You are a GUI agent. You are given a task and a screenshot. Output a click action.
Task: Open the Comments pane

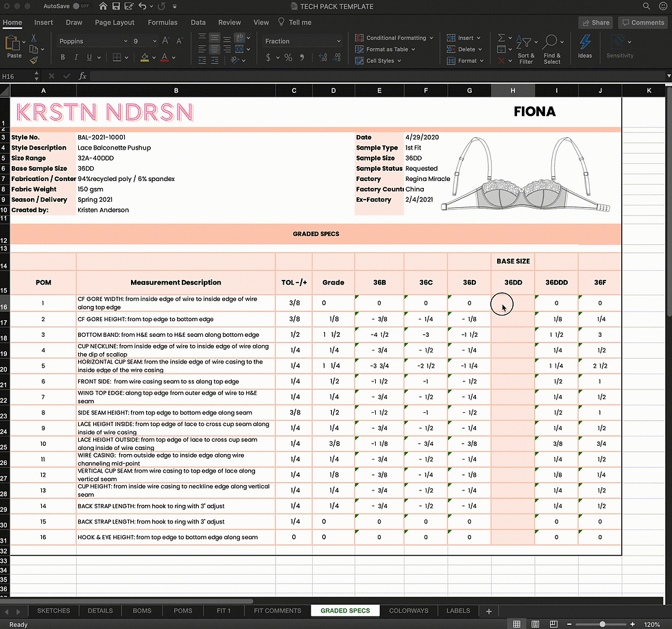643,23
